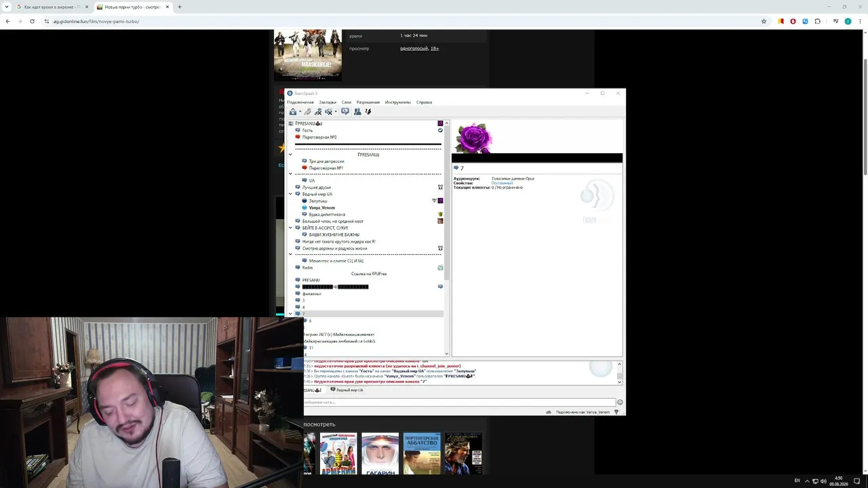868x488 pixels.
Task: Collapse the БЕЙТЕ В АССИСТ channel
Action: [290, 228]
